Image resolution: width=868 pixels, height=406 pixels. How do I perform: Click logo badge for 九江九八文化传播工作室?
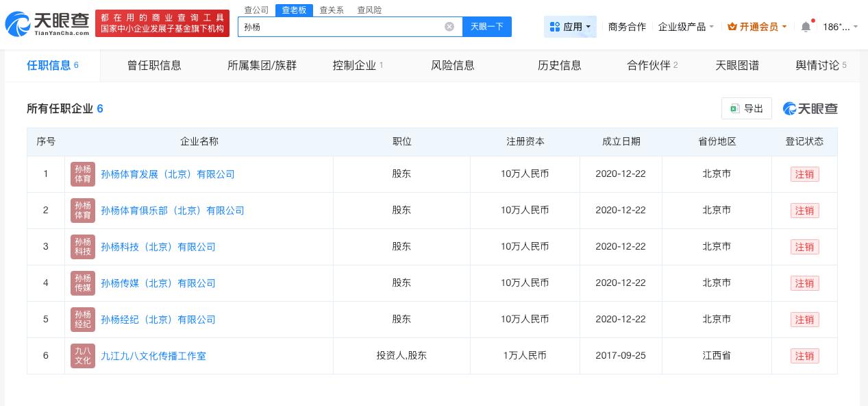(83, 356)
